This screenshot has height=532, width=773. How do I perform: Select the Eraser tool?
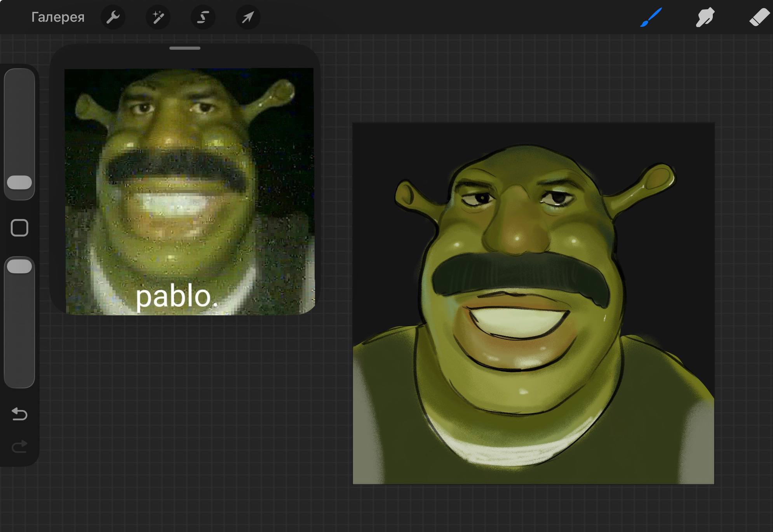pyautogui.click(x=759, y=17)
